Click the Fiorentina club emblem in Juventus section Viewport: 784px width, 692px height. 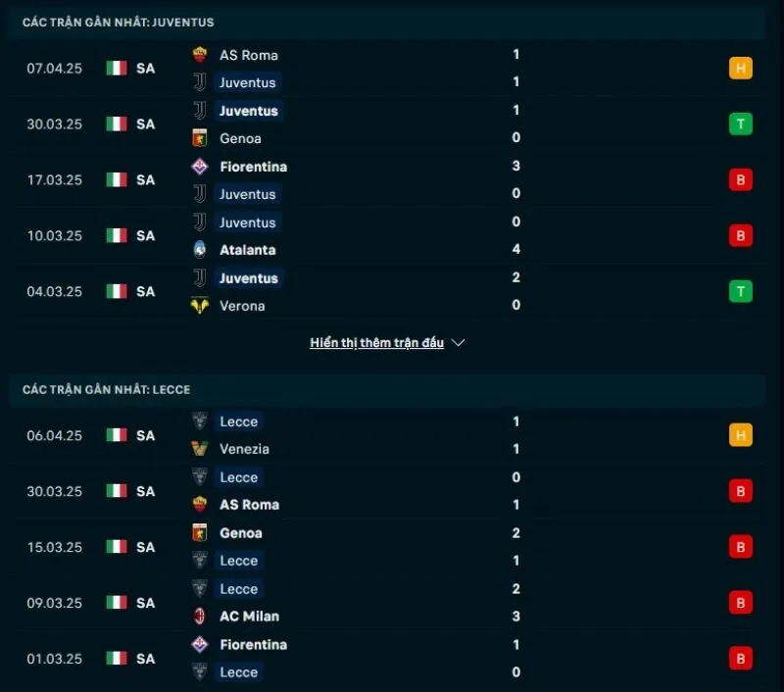198,167
